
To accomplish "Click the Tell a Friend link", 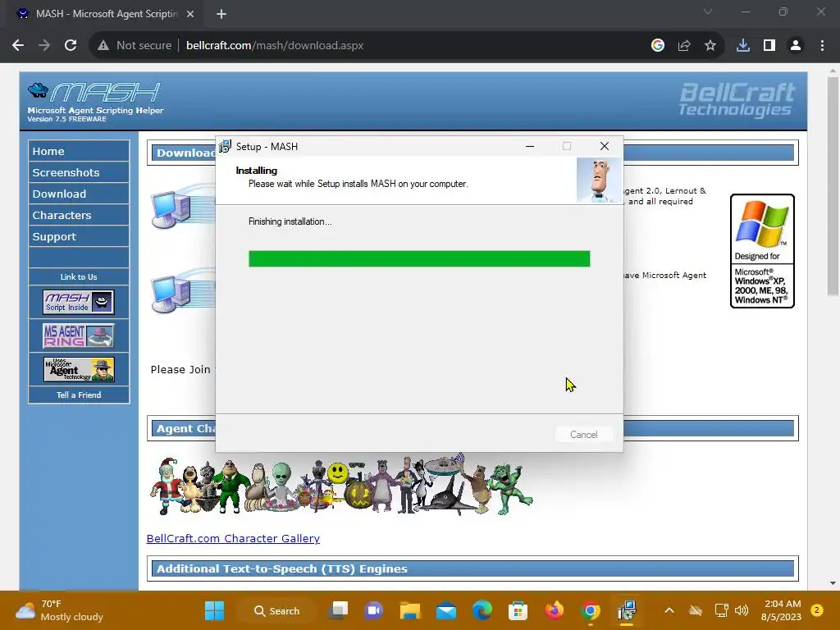I will (79, 395).
